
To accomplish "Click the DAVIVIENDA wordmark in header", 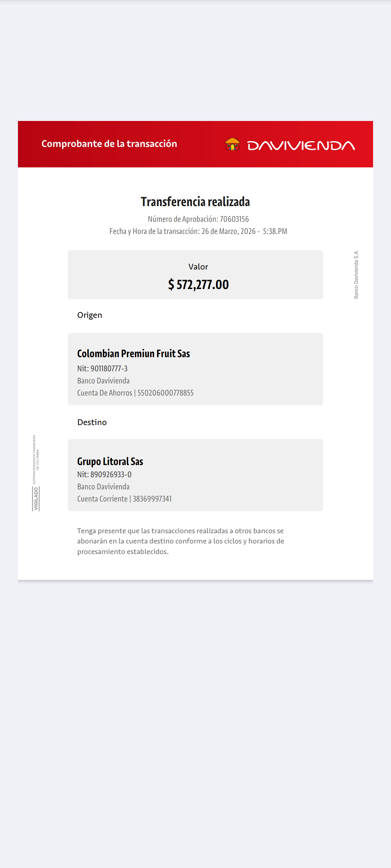I will tap(301, 146).
